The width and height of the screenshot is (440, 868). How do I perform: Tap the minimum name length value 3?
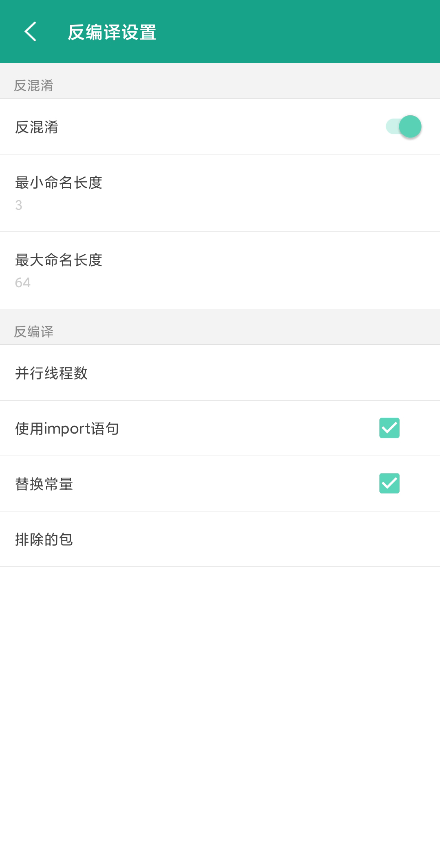pos(19,205)
